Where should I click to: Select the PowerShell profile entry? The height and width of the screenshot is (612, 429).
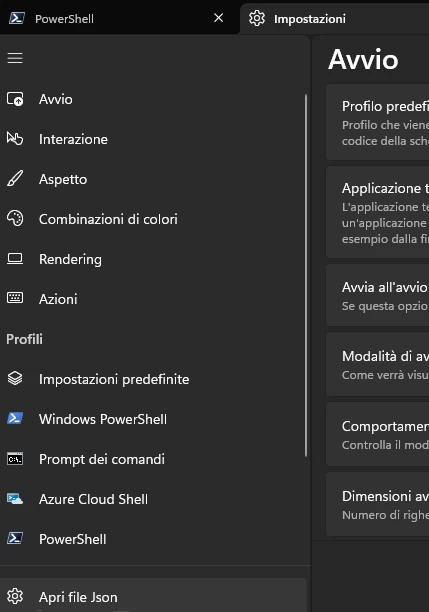[x=153, y=539]
